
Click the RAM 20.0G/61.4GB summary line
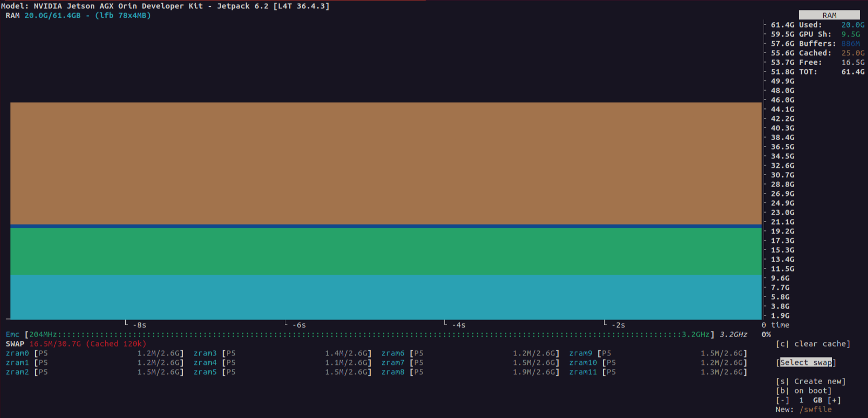click(78, 15)
